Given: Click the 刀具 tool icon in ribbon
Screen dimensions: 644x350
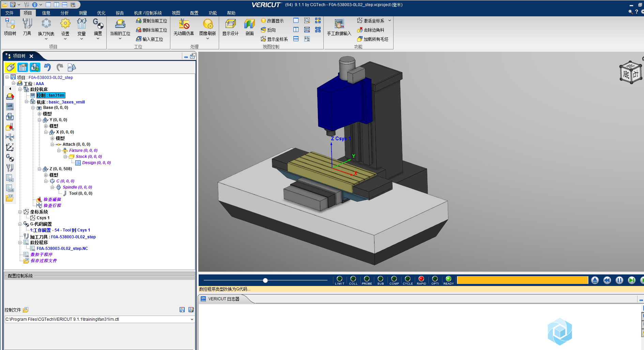Looking at the screenshot, I should (27, 27).
